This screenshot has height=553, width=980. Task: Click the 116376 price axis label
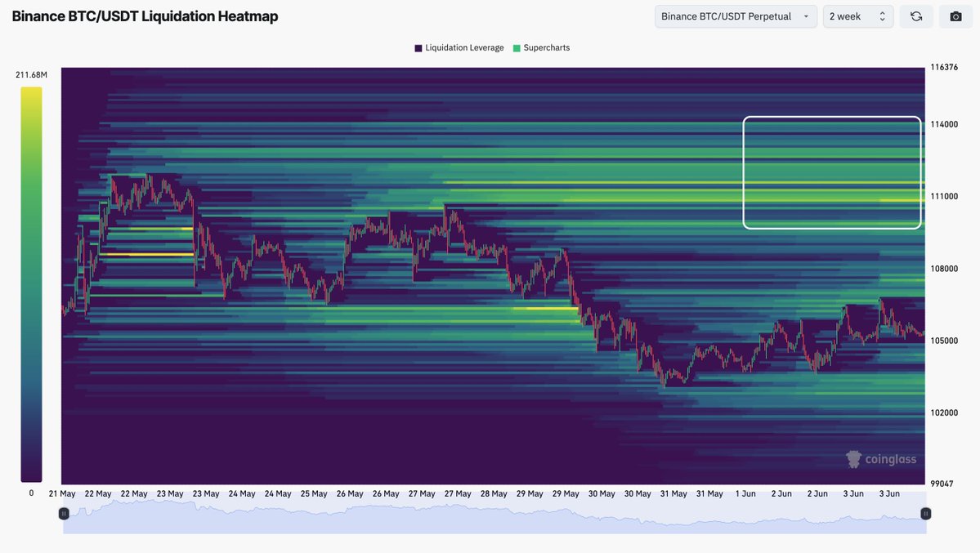point(944,68)
